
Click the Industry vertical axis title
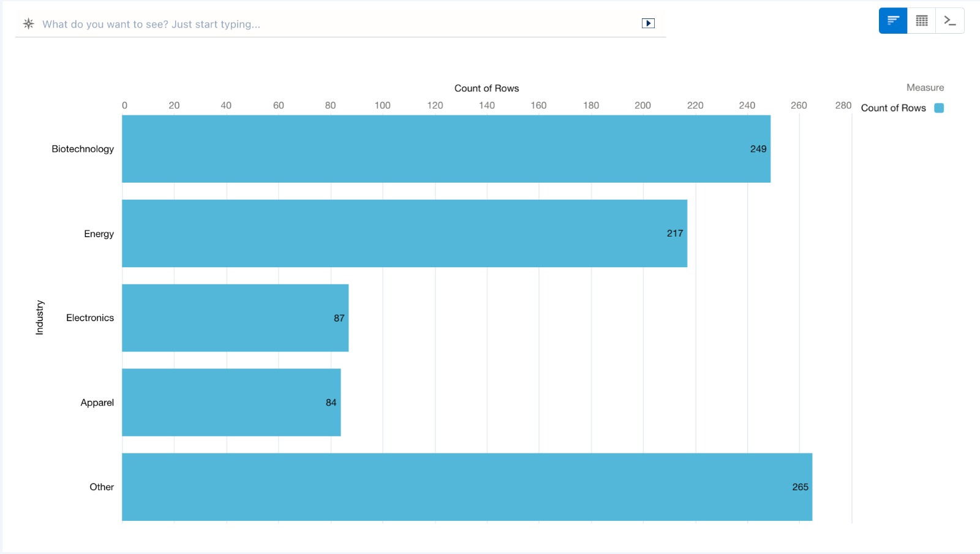[x=40, y=317]
